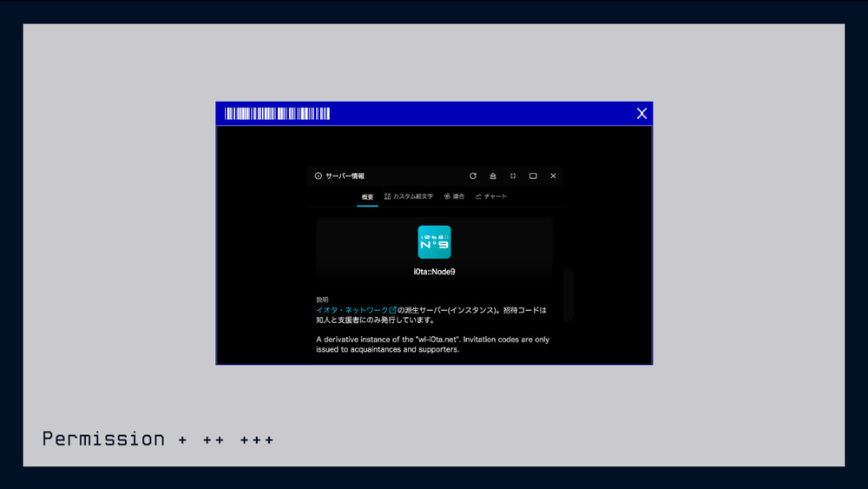Screen dimensions: 868x489
Task: Select the triple plus permission level
Action: 257,440
